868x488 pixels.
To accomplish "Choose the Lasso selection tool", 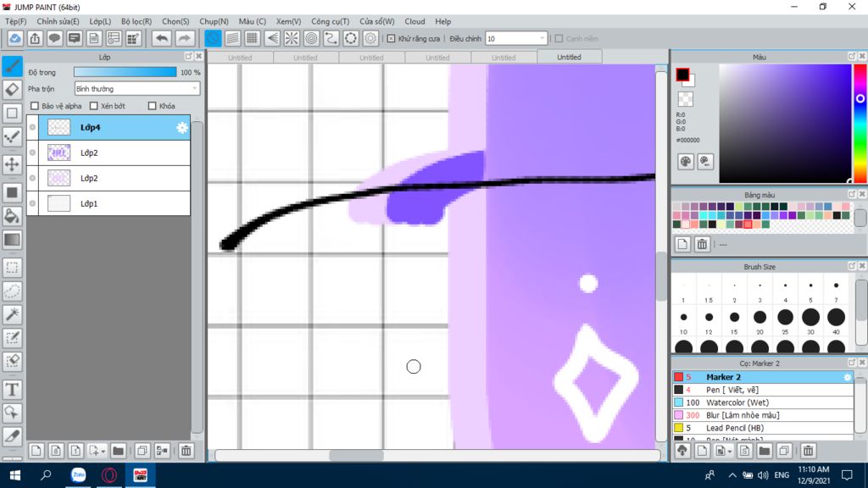I will (12, 291).
